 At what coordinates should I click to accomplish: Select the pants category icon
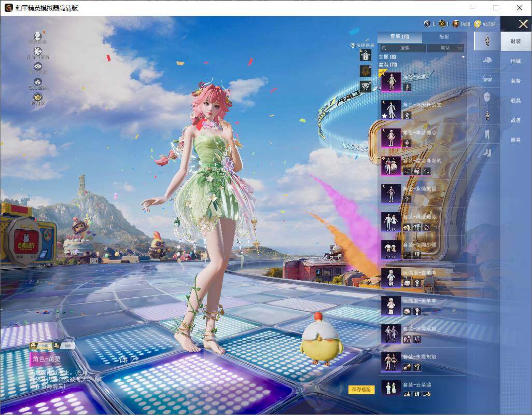487,134
